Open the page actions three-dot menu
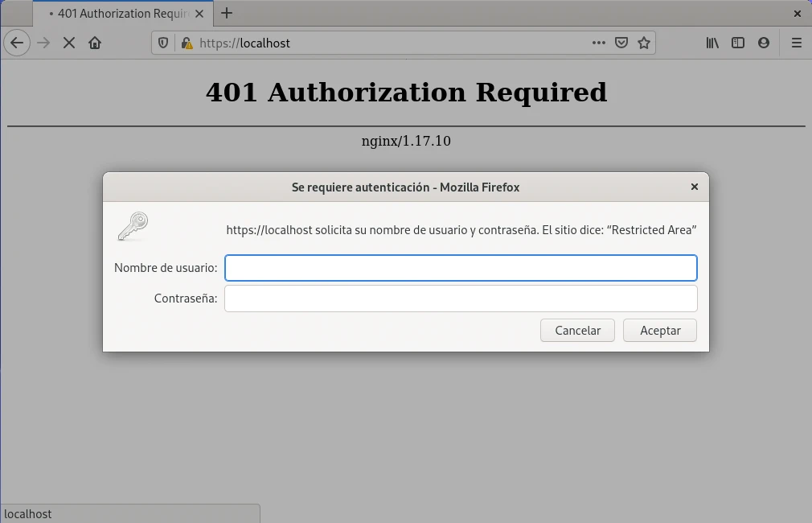This screenshot has height=523, width=812. tap(599, 43)
